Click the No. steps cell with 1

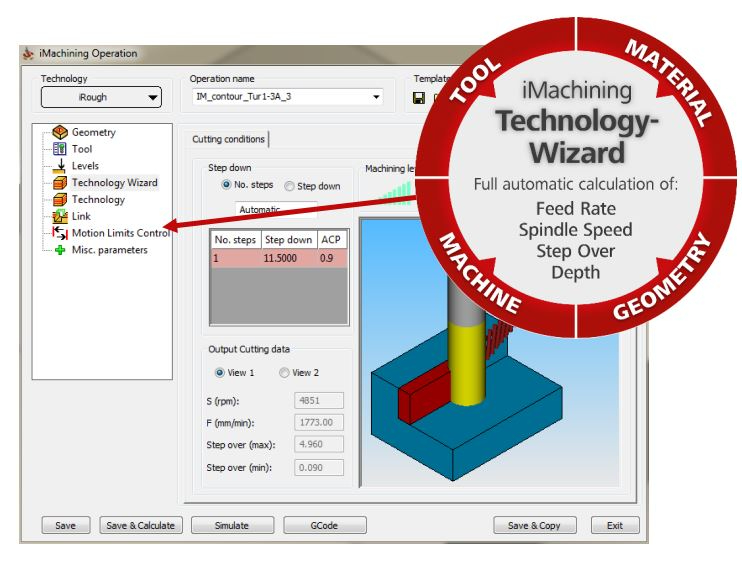(236, 258)
